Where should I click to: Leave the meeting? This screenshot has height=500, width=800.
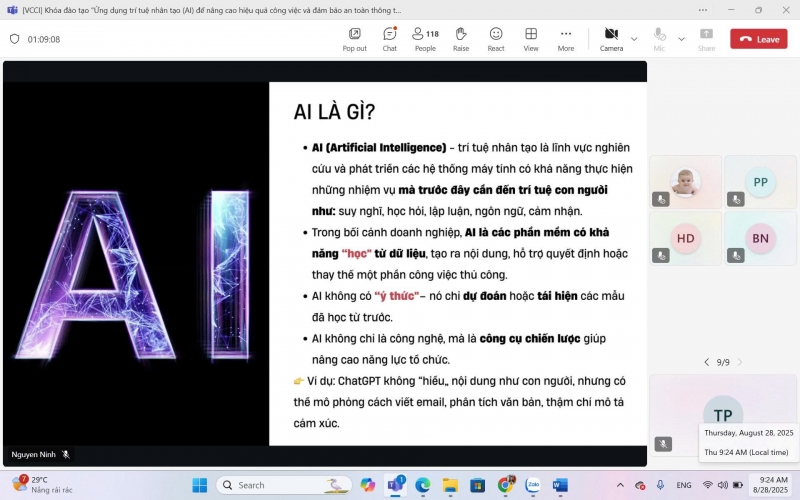(758, 39)
